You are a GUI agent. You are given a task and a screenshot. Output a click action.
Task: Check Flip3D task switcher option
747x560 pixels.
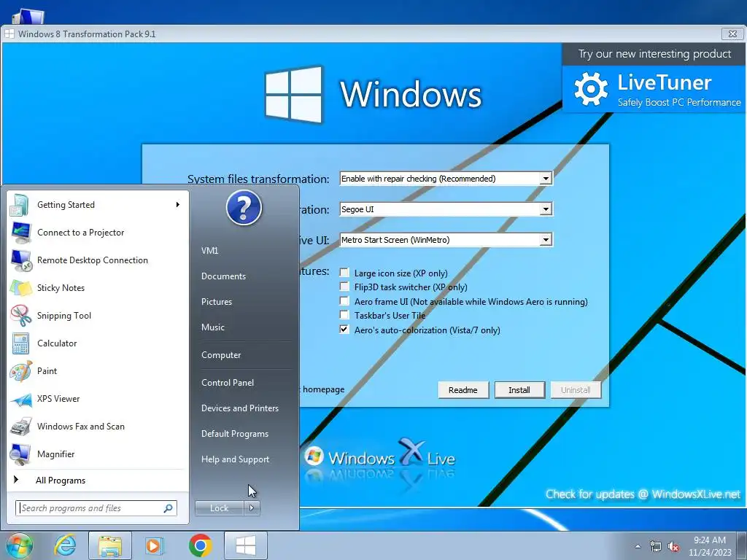pyautogui.click(x=344, y=287)
